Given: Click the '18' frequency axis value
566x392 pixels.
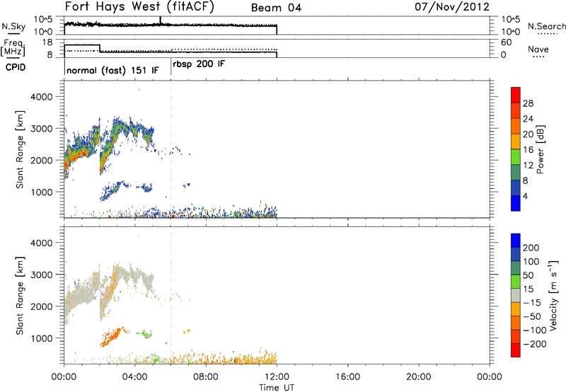Looking at the screenshot, I should (47, 42).
